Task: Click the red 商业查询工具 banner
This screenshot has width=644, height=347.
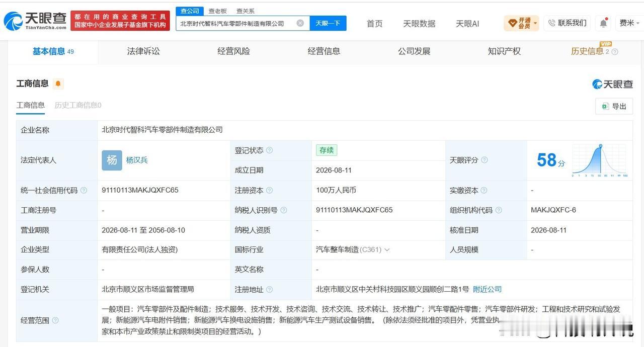Action: [x=120, y=21]
